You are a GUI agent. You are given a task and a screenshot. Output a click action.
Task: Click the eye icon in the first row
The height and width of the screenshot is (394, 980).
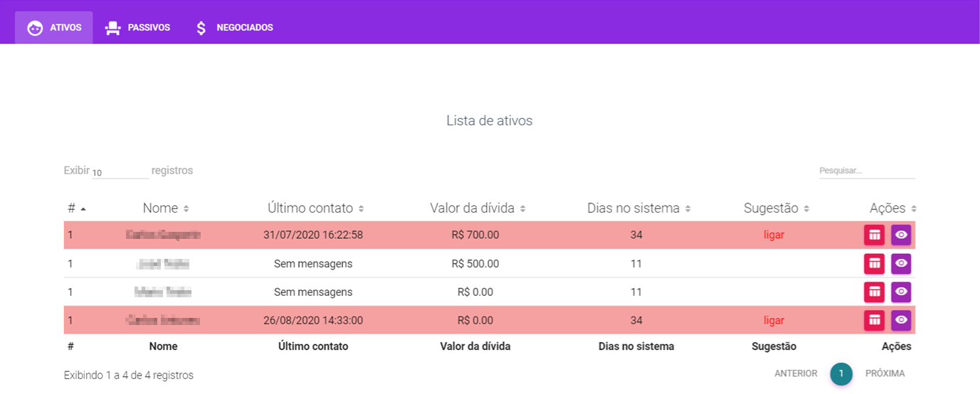901,235
